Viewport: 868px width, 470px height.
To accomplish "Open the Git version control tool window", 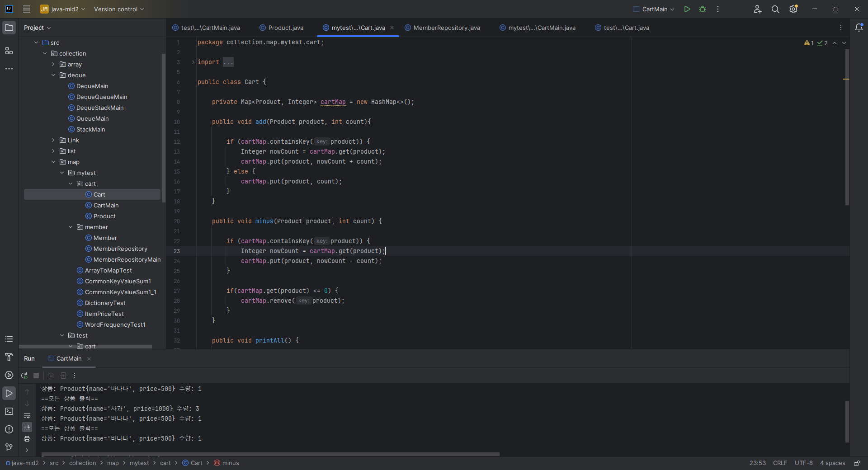I will (9, 447).
